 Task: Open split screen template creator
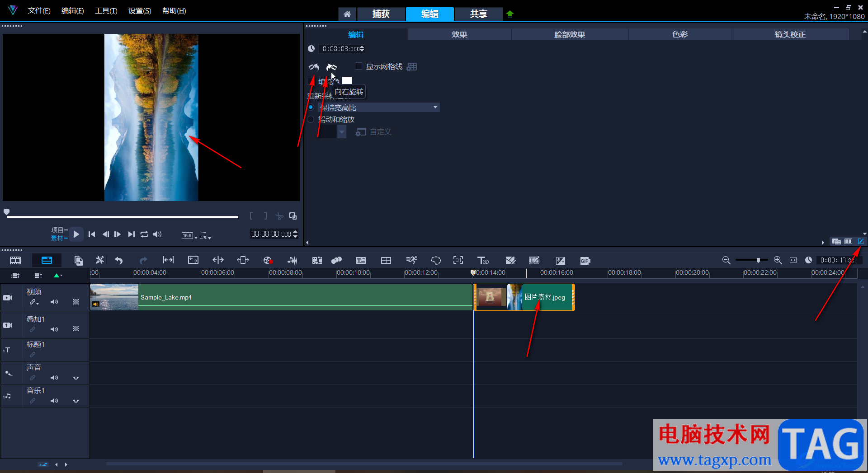[510, 260]
